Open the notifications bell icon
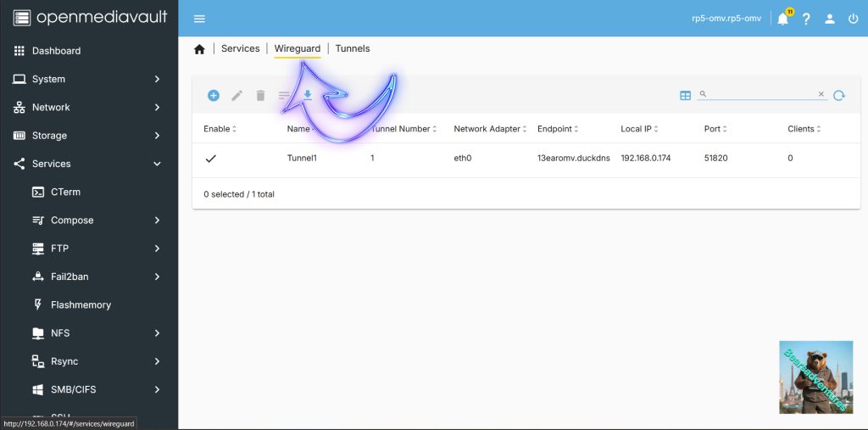 (782, 19)
